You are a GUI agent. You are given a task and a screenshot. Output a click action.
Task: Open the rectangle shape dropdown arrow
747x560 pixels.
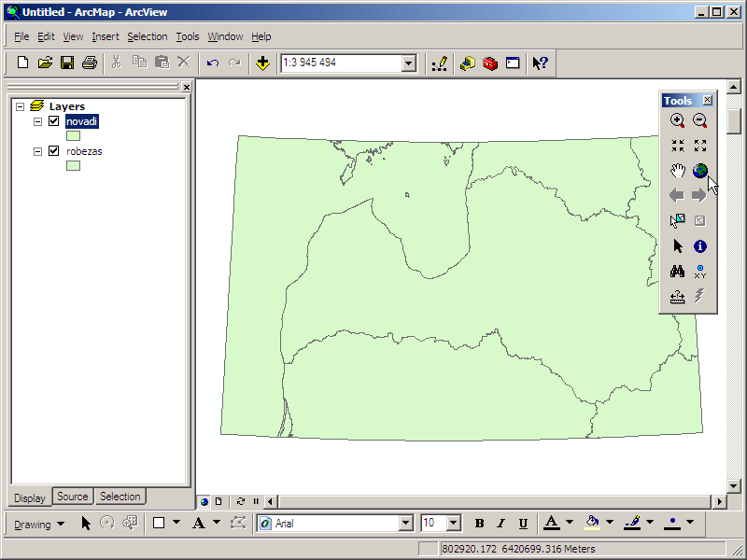point(176,522)
